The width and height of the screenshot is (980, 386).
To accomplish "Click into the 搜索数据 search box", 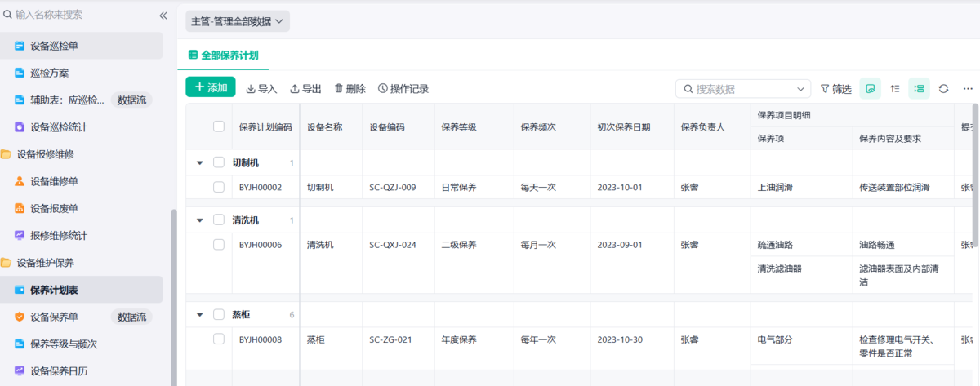I will (x=742, y=88).
